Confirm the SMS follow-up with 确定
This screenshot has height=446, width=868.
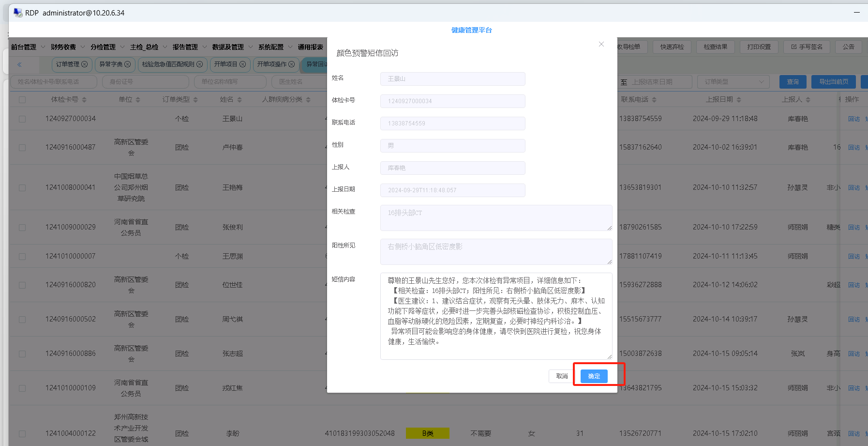pos(594,376)
